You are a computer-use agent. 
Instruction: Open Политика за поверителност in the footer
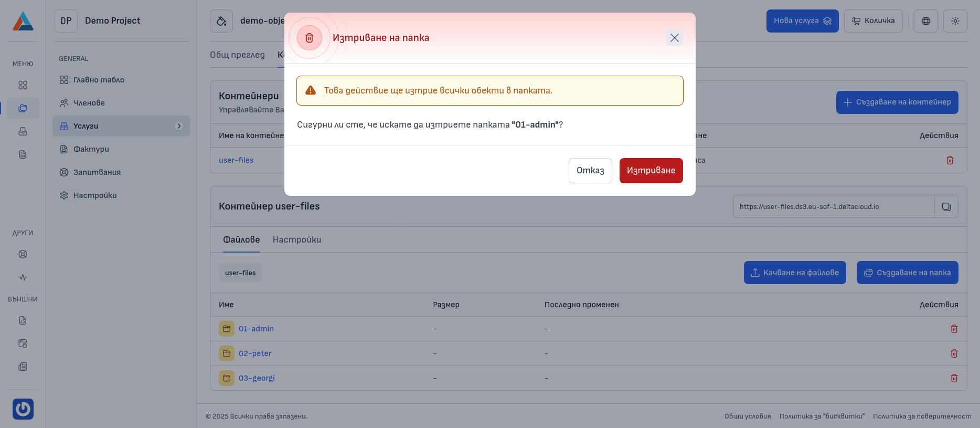click(923, 416)
